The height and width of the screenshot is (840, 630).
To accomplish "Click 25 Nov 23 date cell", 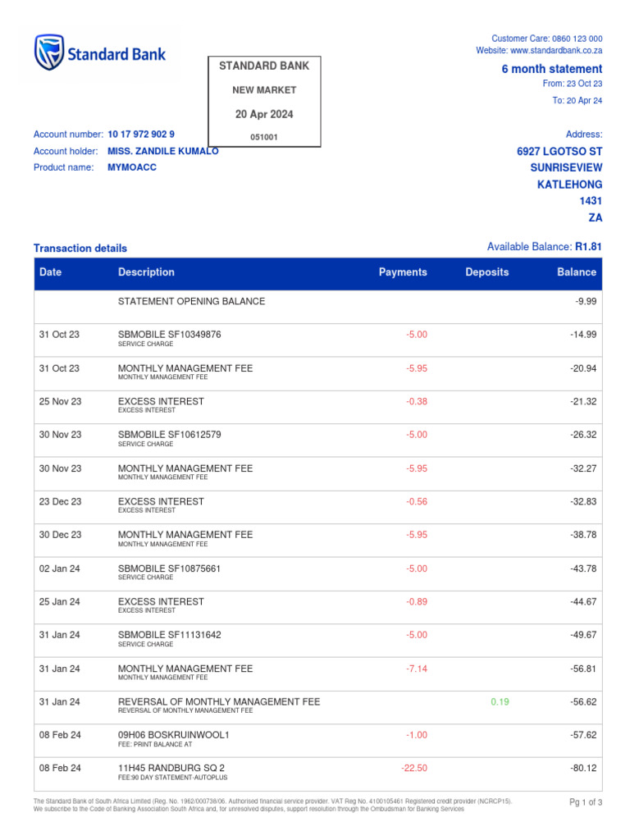I will [x=60, y=402].
